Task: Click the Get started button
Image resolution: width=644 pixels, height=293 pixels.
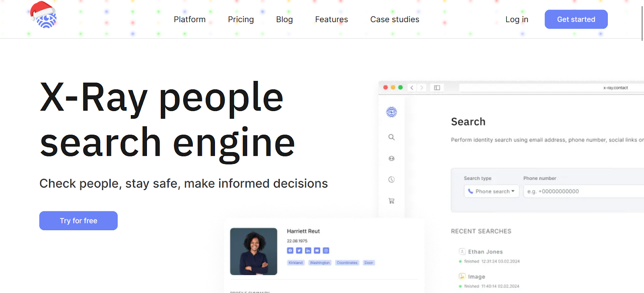Action: point(576,19)
